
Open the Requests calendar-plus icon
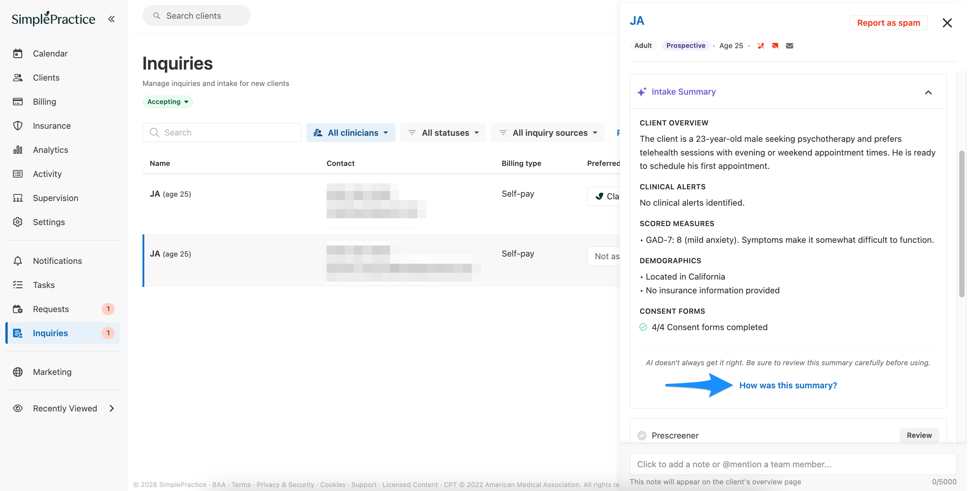[x=17, y=309]
